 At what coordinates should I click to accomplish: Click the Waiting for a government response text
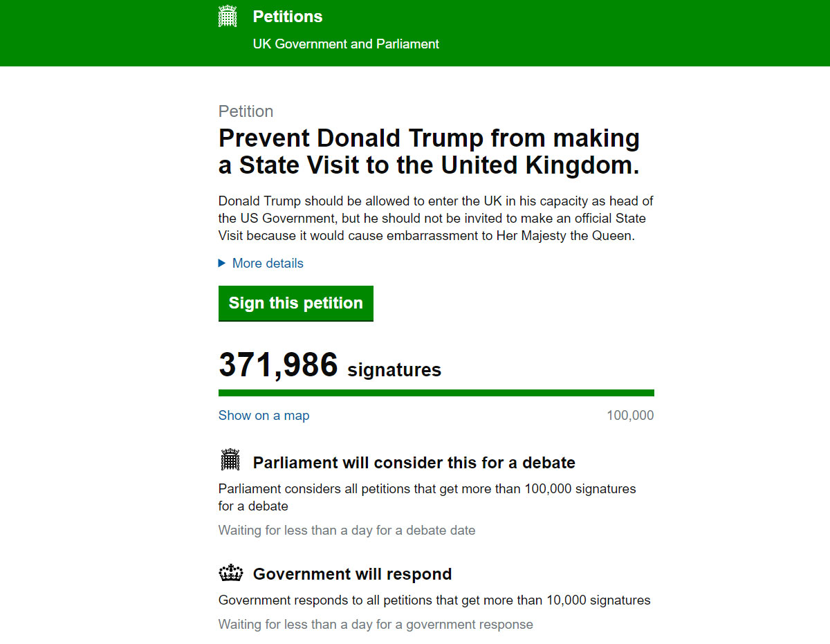tap(376, 625)
